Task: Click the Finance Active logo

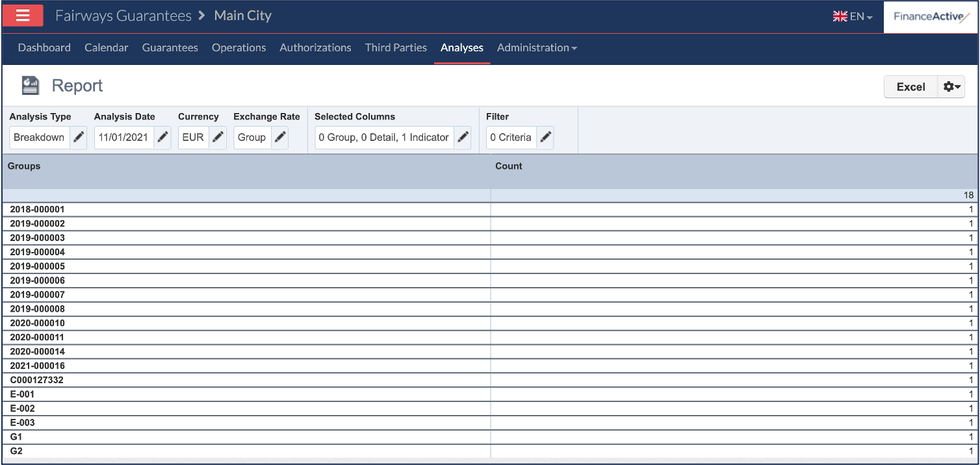Action: [x=931, y=17]
